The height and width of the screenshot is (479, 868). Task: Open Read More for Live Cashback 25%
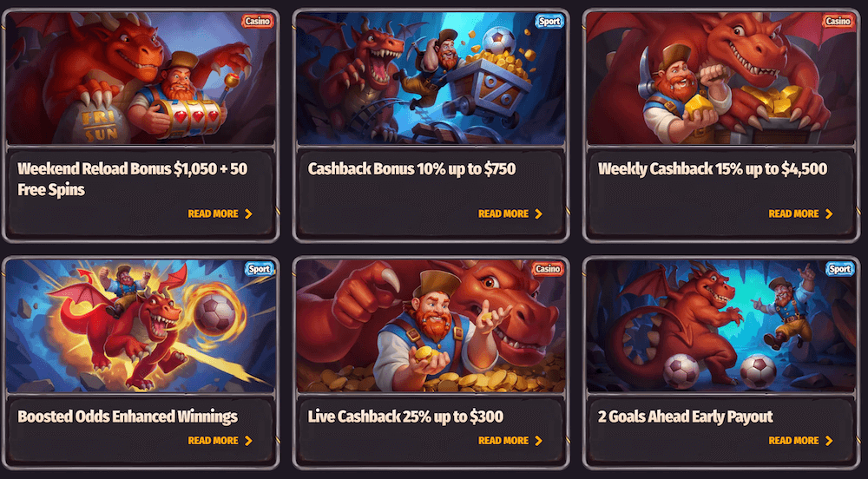510,441
